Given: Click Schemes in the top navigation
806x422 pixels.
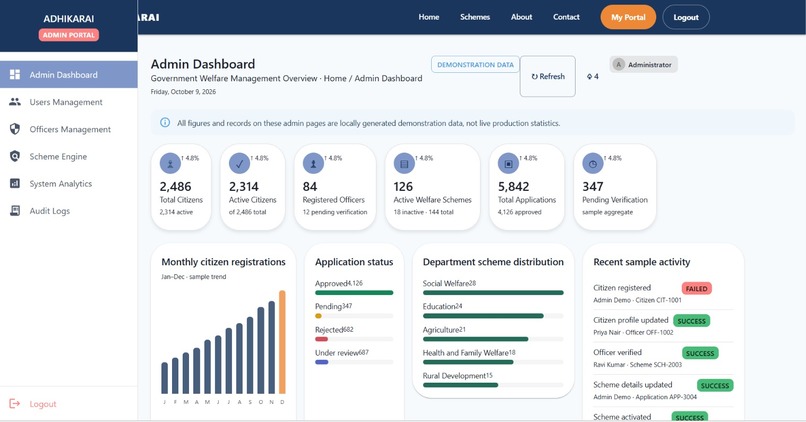Looking at the screenshot, I should (x=475, y=17).
